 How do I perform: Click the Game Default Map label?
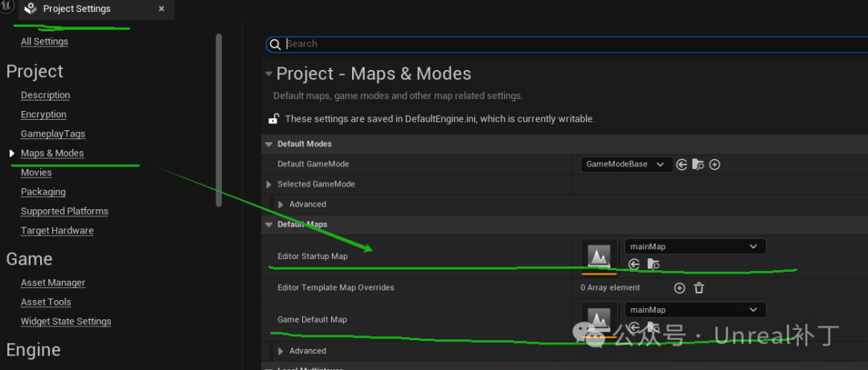coord(312,319)
